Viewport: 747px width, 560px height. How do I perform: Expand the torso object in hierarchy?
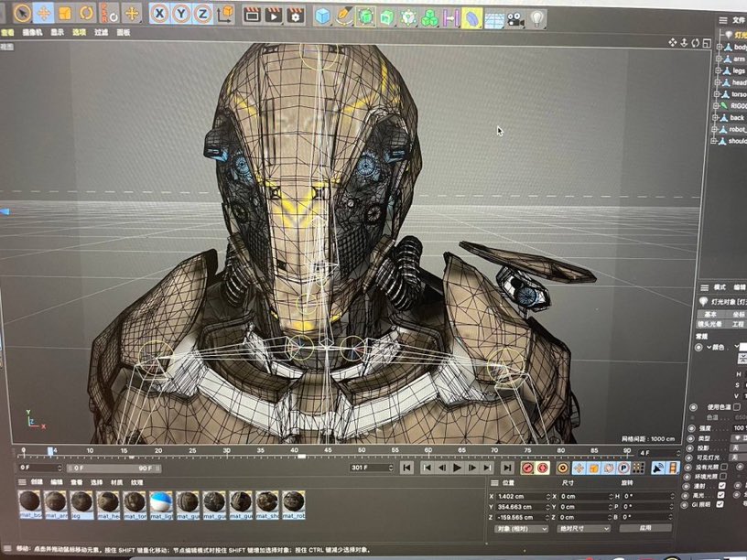(717, 94)
